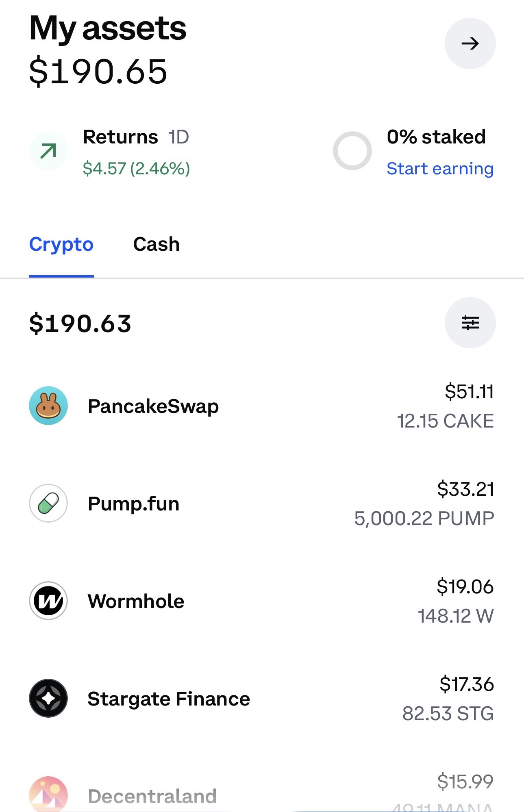Open the Pump.fun asset name
524x812 pixels.
point(133,504)
